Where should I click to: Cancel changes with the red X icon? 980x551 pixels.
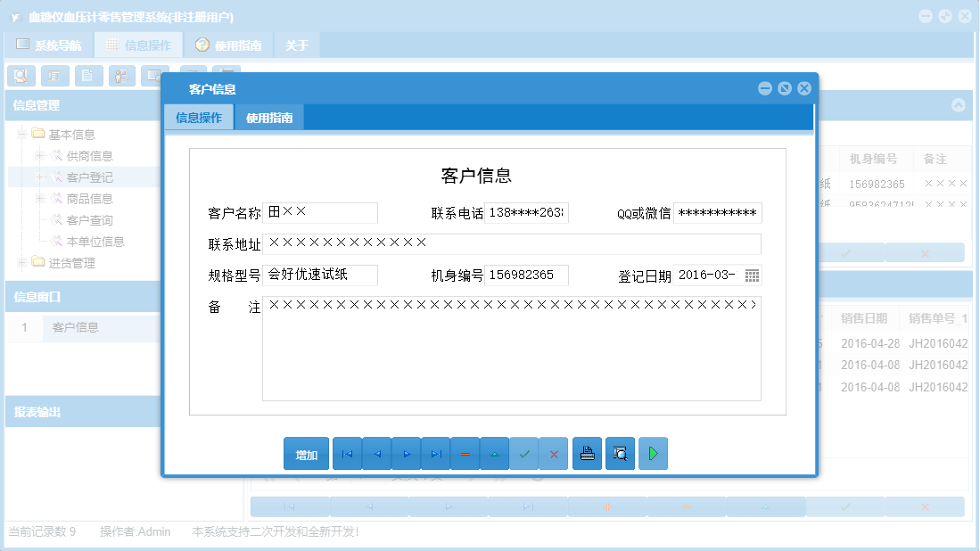553,453
